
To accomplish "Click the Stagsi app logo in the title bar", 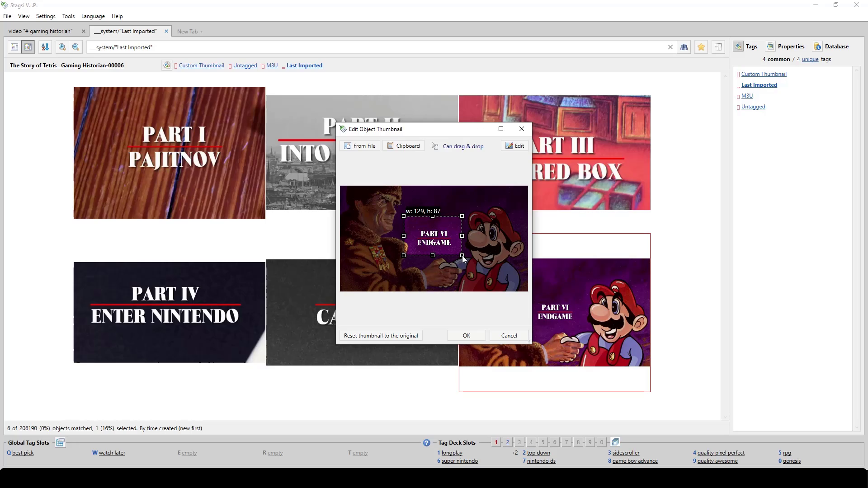I will point(5,5).
